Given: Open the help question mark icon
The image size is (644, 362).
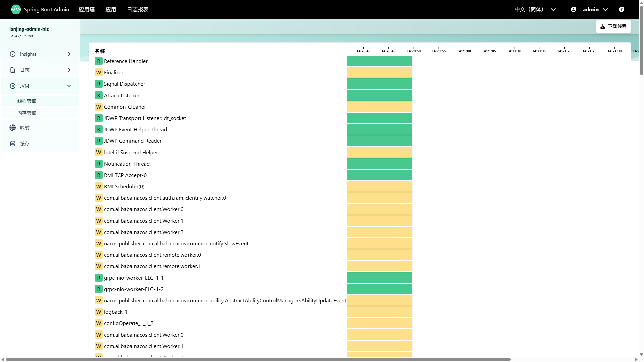Looking at the screenshot, I should [622, 9].
